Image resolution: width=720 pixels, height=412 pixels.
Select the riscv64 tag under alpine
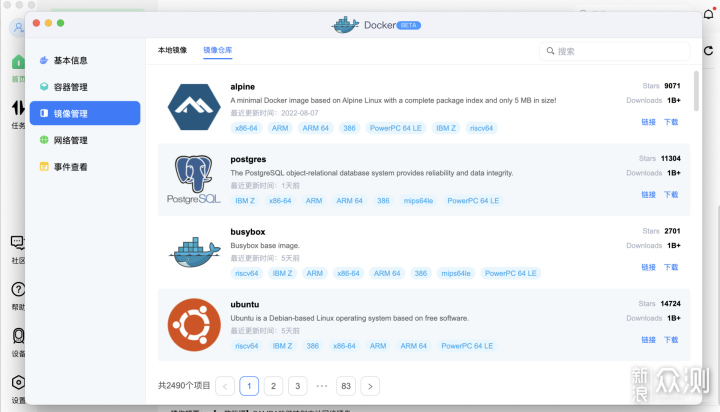[x=481, y=128]
